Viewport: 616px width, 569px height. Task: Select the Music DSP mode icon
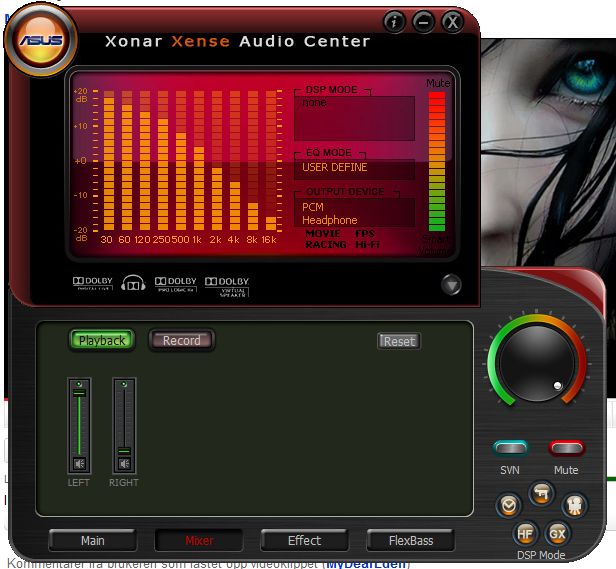click(x=509, y=505)
